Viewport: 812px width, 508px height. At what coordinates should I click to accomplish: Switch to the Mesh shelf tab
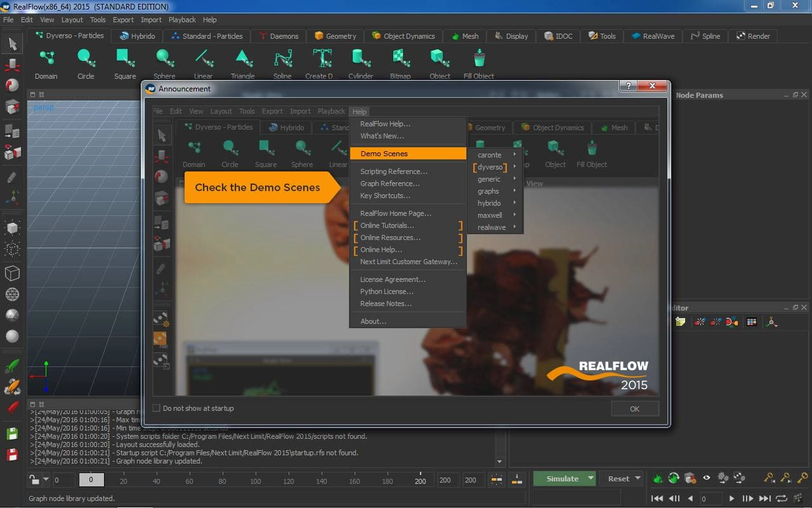click(x=464, y=36)
